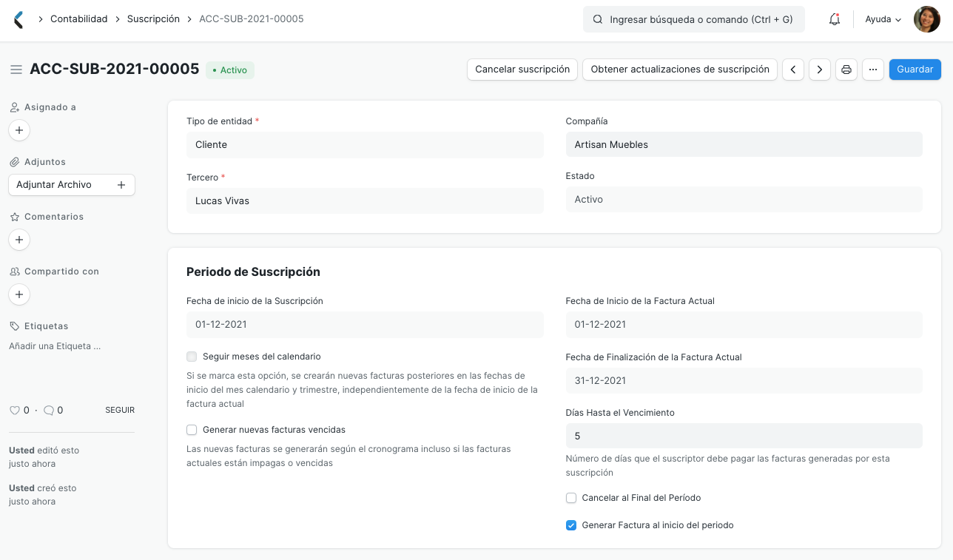Open the Ayuda dropdown
Screen dimensions: 953x560
883,19
